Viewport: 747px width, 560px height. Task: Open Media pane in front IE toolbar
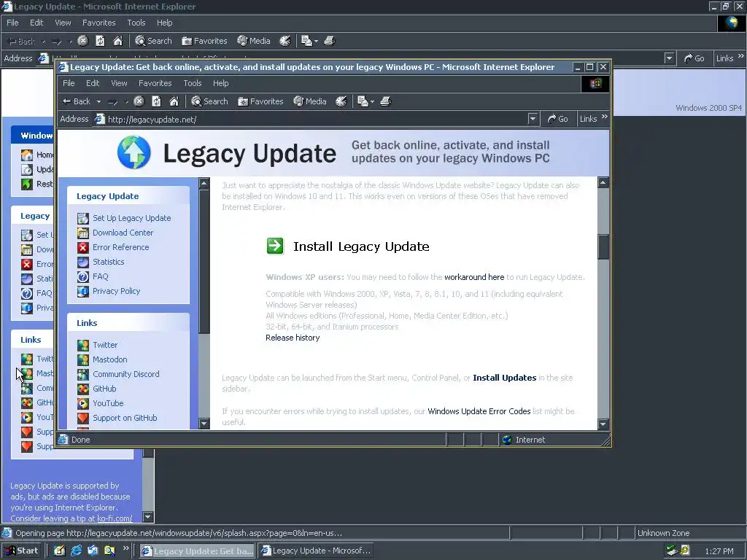click(x=310, y=101)
